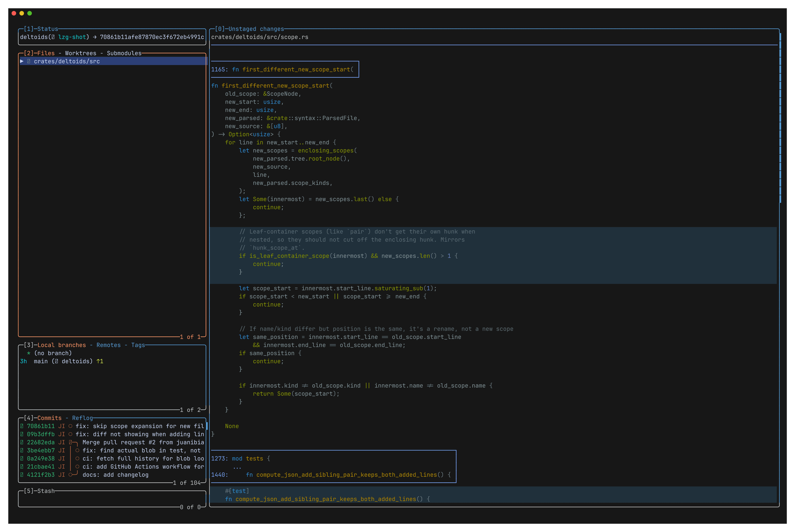Select the main branch in Local branches panel
Image resolution: width=795 pixels, height=532 pixels.
pos(41,361)
